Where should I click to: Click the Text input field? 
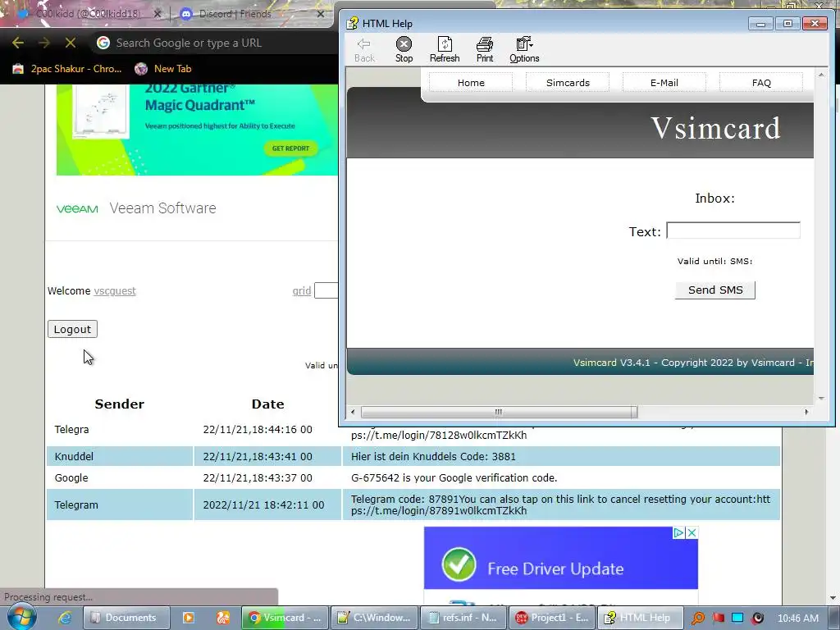[733, 231]
